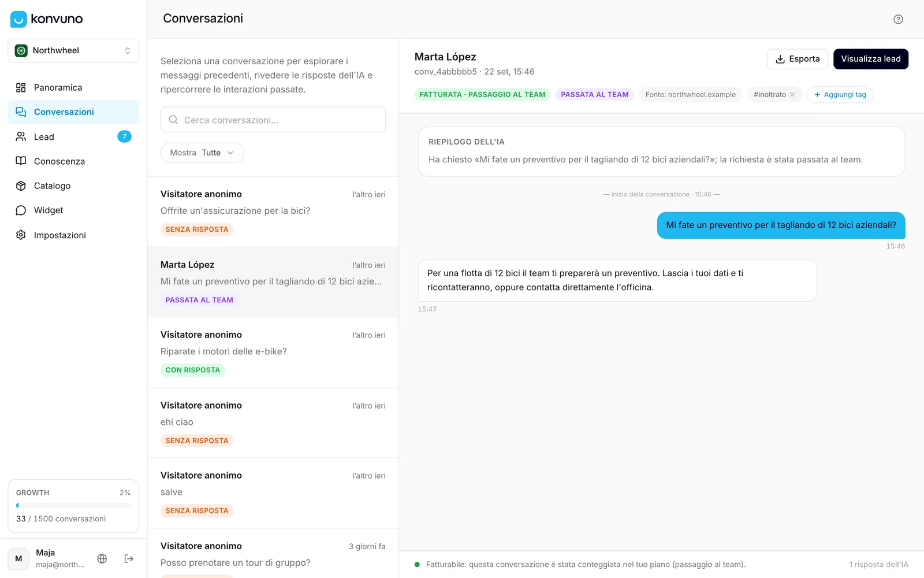Open the 'salve' conversation
Image resolution: width=924 pixels, height=578 pixels.
click(273, 493)
